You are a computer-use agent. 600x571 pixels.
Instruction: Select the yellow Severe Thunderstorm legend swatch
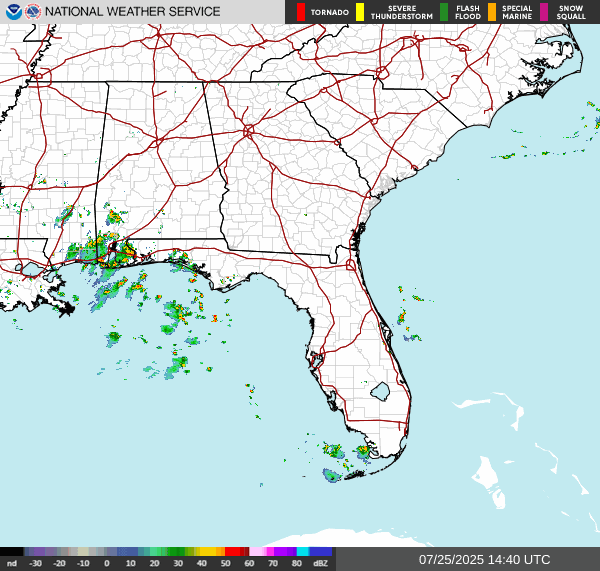tap(360, 12)
